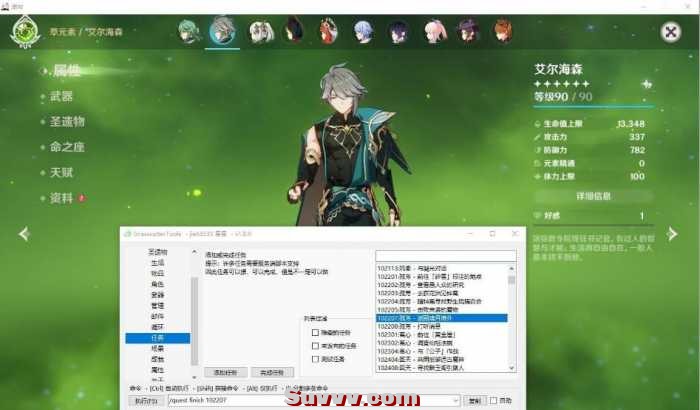Select the green-haired character portrait
This screenshot has height=410, width=700.
click(x=188, y=31)
